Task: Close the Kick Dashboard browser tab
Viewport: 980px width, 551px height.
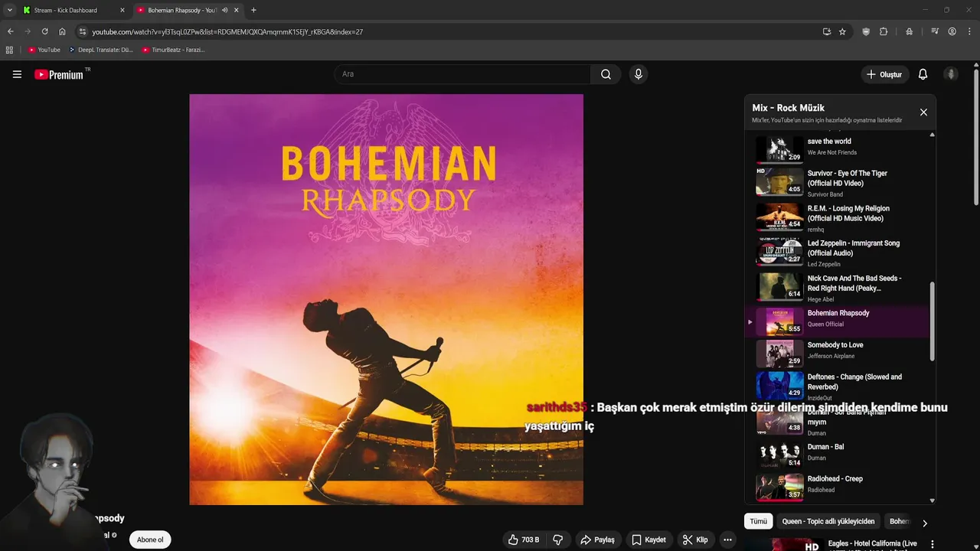Action: click(x=122, y=10)
